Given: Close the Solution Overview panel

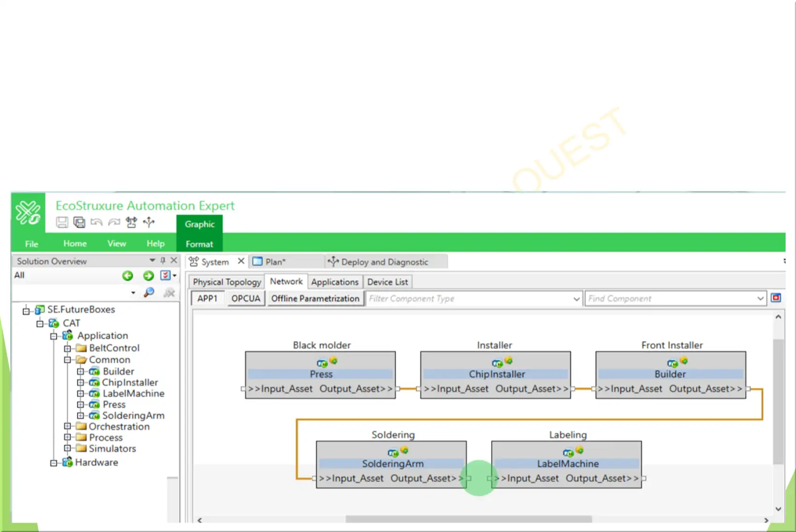Looking at the screenshot, I should [x=174, y=260].
